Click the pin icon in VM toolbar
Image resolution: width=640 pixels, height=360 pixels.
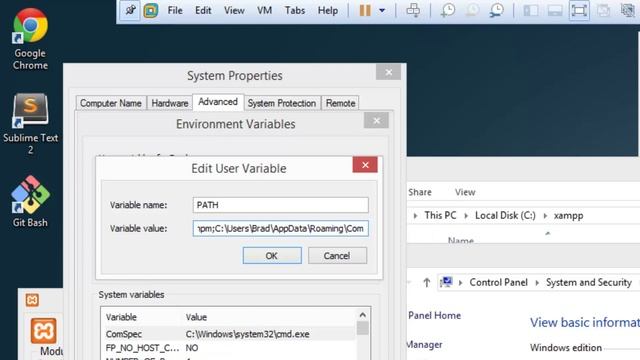pos(130,11)
